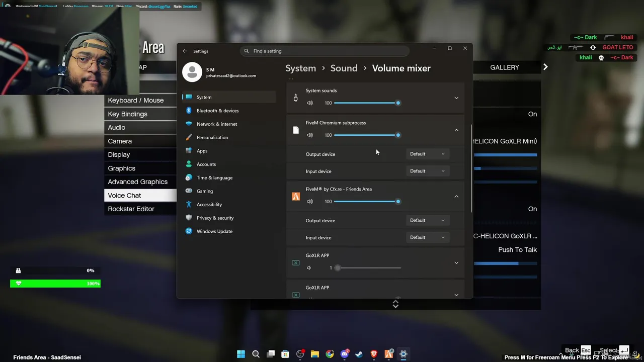644x362 pixels.
Task: Click the Find a setting search box
Action: (325, 51)
